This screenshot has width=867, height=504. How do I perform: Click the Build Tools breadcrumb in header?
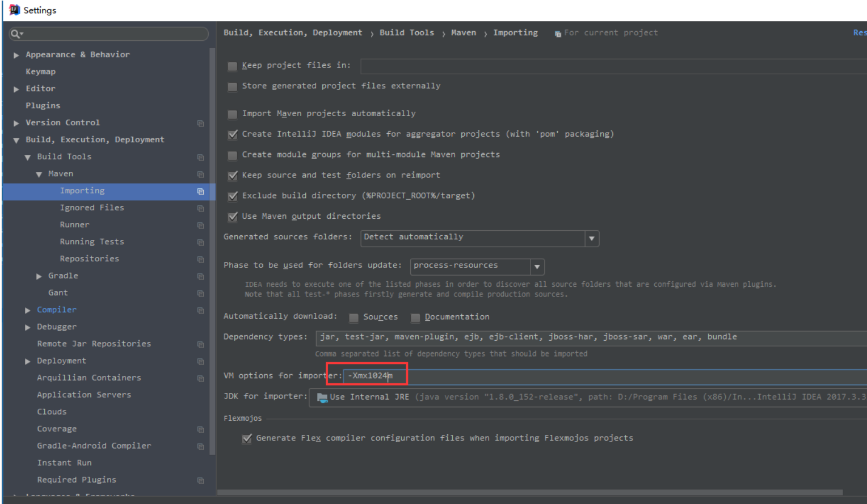407,33
